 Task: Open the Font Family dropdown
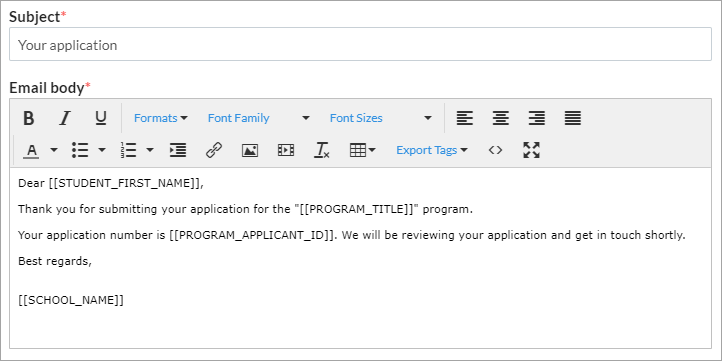pos(259,118)
